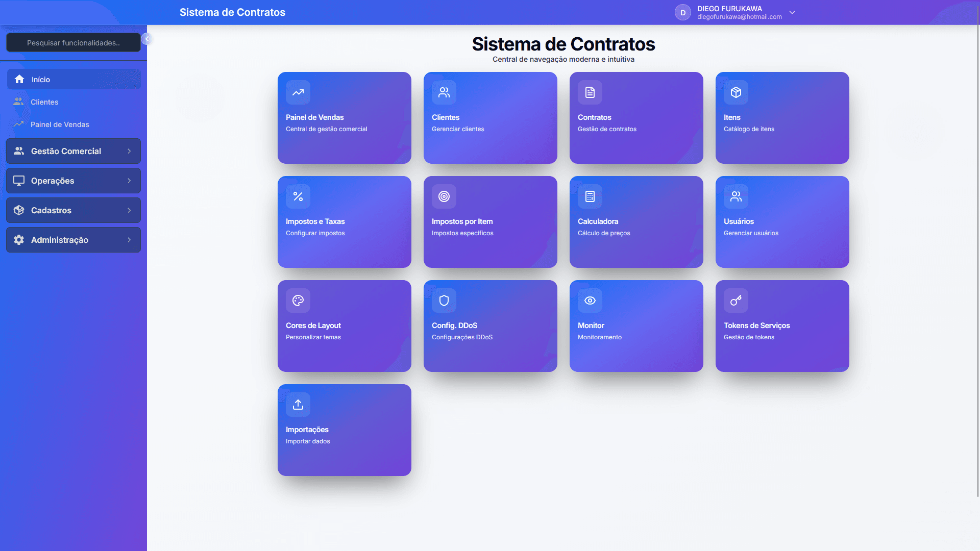This screenshot has height=551, width=980.
Task: Click the upload icon on Importações card
Action: click(x=298, y=405)
